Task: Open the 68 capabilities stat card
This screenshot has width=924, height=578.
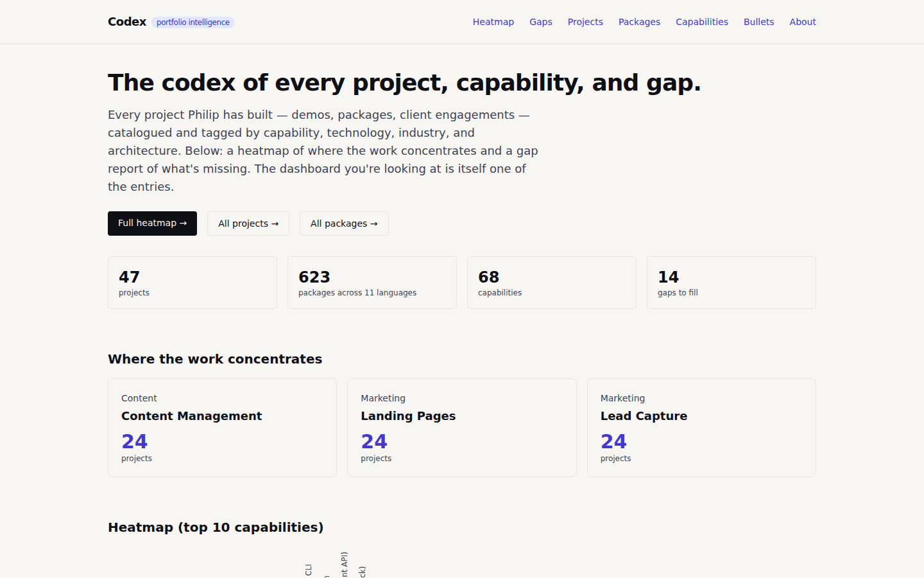Action: click(552, 283)
